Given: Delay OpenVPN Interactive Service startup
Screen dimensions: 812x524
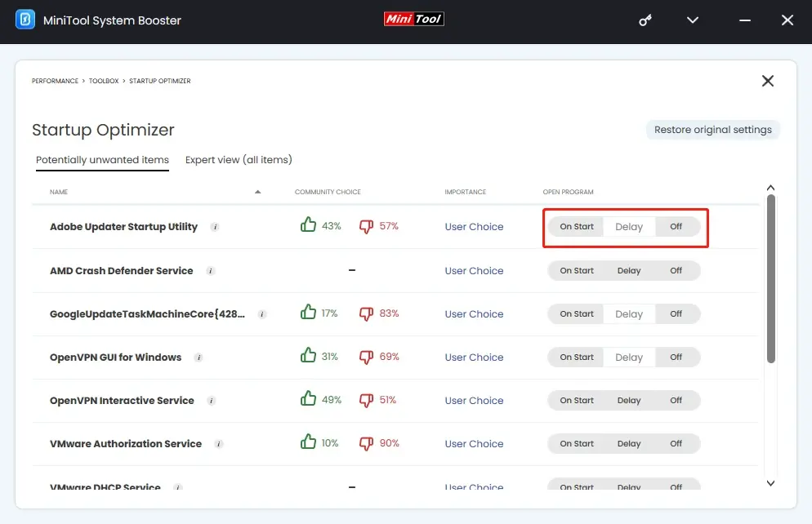Looking at the screenshot, I should [x=629, y=401].
